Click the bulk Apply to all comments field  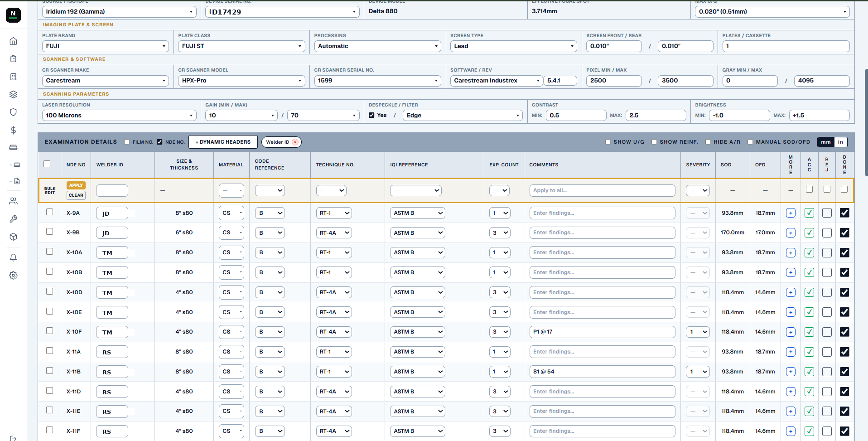pos(602,190)
